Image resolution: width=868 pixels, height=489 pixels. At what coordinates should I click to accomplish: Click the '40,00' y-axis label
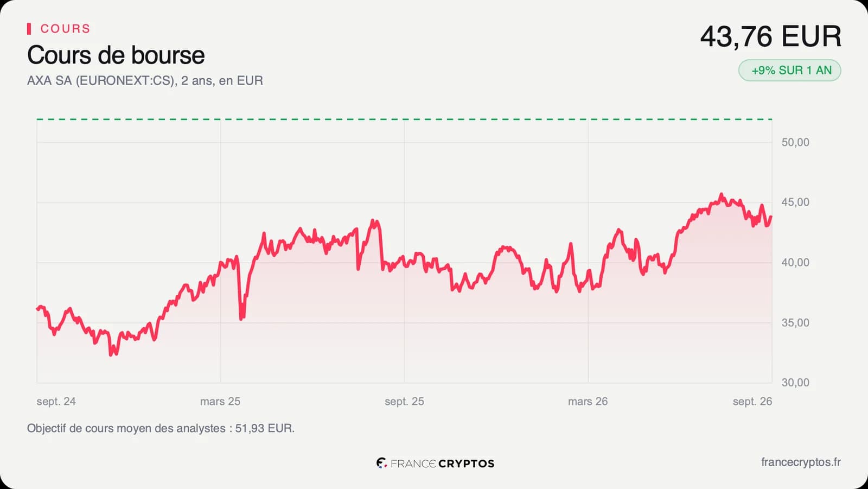tap(795, 263)
